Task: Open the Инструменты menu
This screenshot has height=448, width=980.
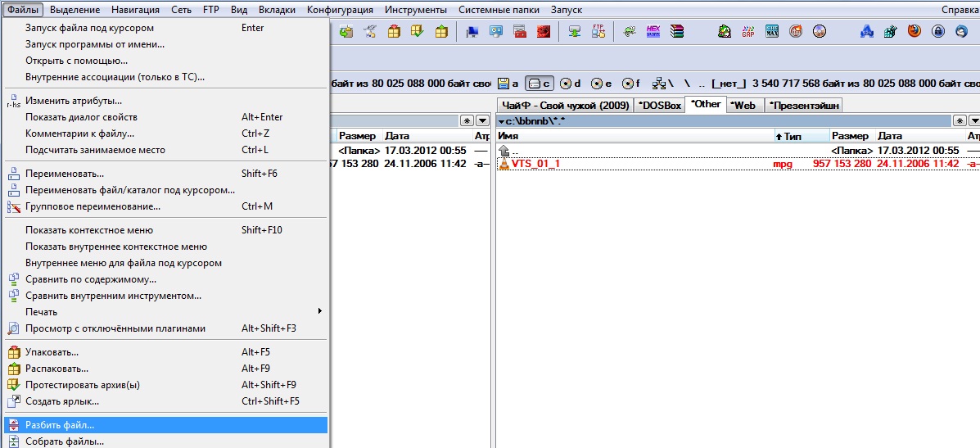Action: click(416, 9)
